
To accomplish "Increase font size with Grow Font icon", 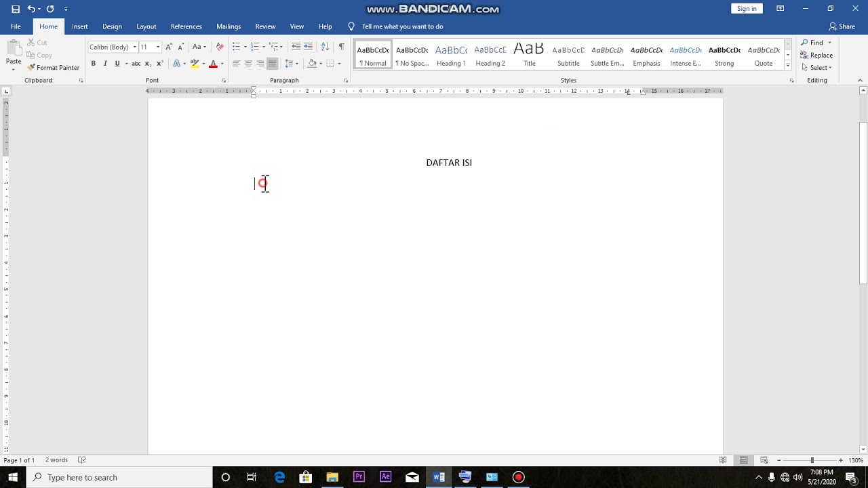I will (x=169, y=47).
